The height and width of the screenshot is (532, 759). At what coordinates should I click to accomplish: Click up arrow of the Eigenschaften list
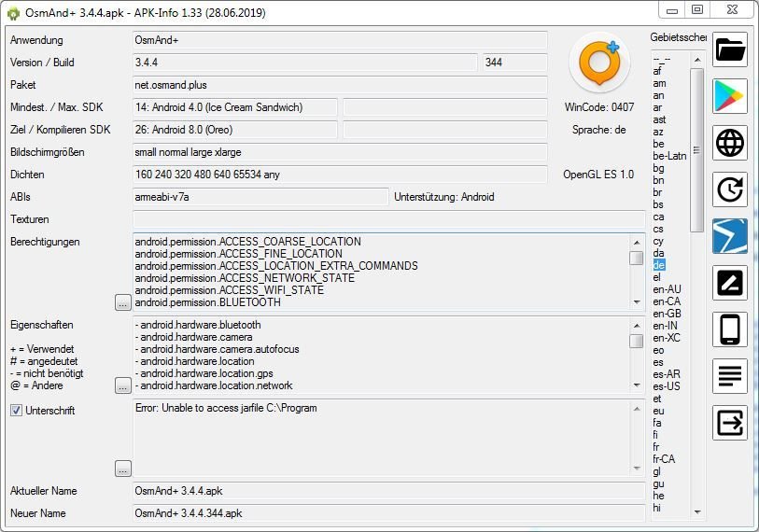(637, 326)
